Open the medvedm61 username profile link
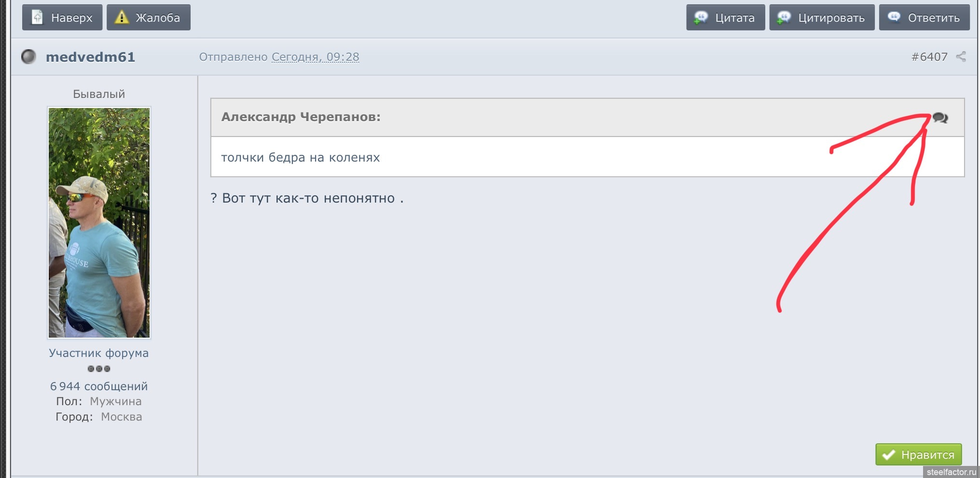The height and width of the screenshot is (478, 980). (90, 57)
